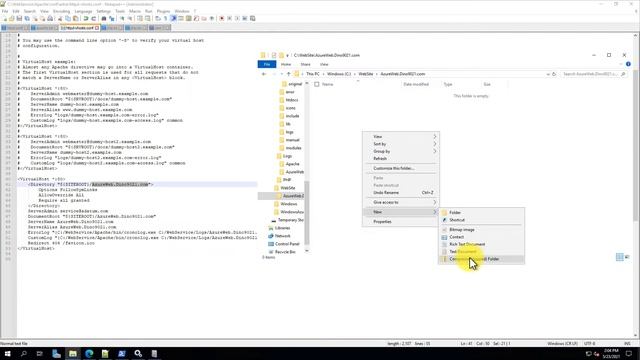The height and width of the screenshot is (360, 640).
Task: Click the Explorer help question mark icon
Action: (628, 64)
